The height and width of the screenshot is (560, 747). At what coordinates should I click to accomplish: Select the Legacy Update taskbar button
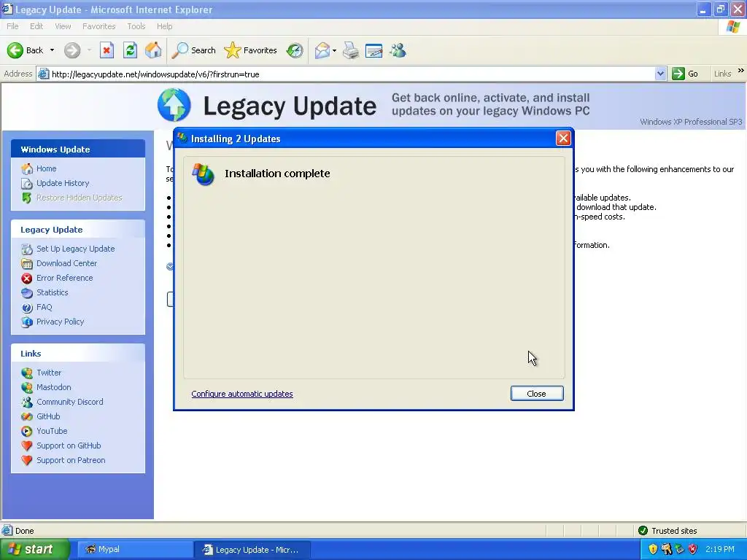252,550
